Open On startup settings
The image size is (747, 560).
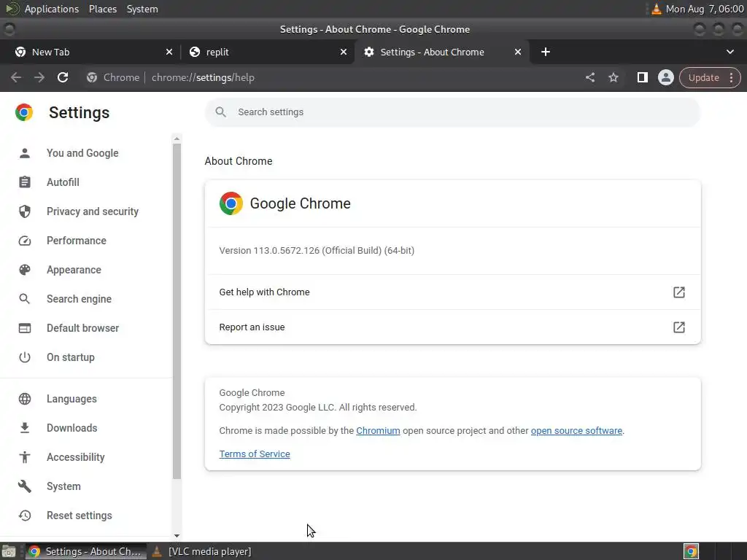pyautogui.click(x=71, y=357)
